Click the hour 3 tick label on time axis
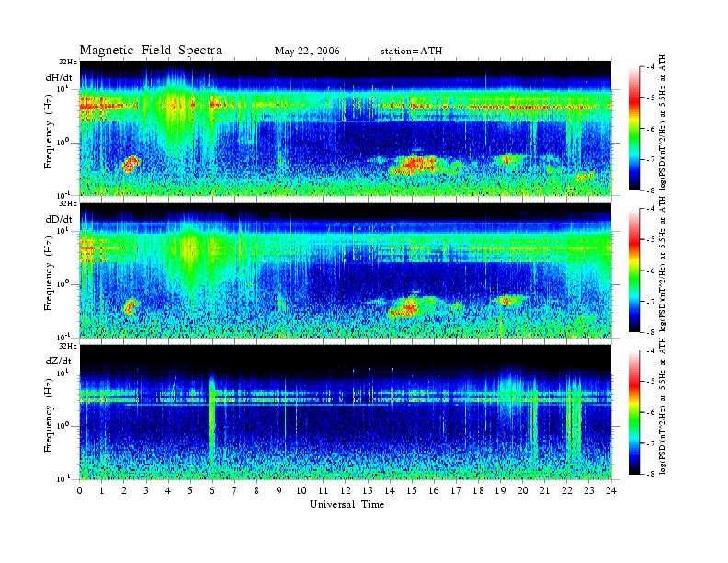 (146, 490)
